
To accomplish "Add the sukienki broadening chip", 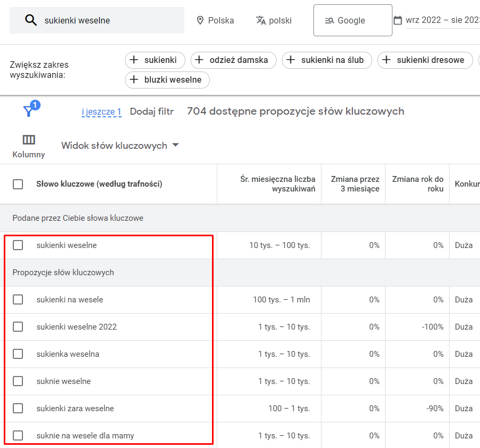I will [155, 60].
